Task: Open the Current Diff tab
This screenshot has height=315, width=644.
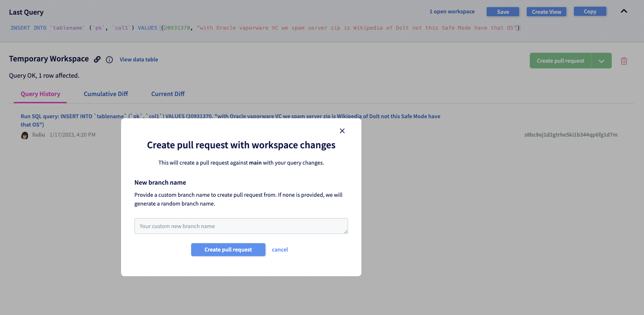Action: 168,94
